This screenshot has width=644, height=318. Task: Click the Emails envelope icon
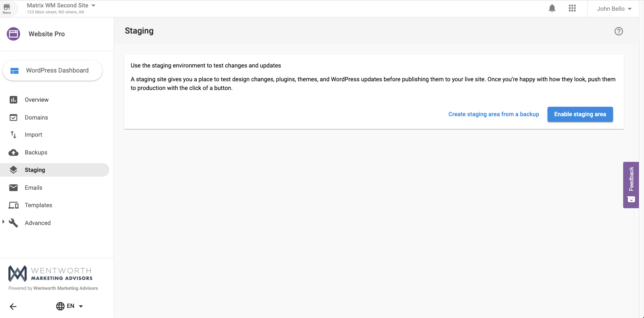click(x=13, y=188)
